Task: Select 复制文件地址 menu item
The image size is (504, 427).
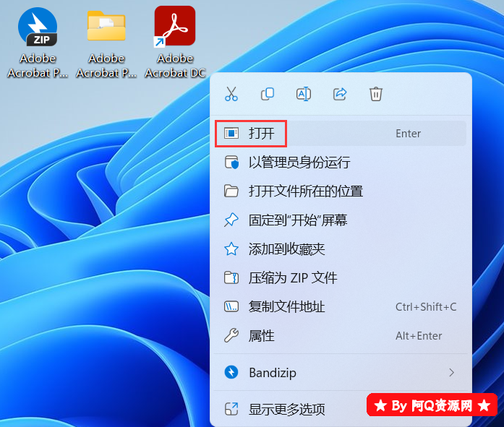Action: point(341,307)
